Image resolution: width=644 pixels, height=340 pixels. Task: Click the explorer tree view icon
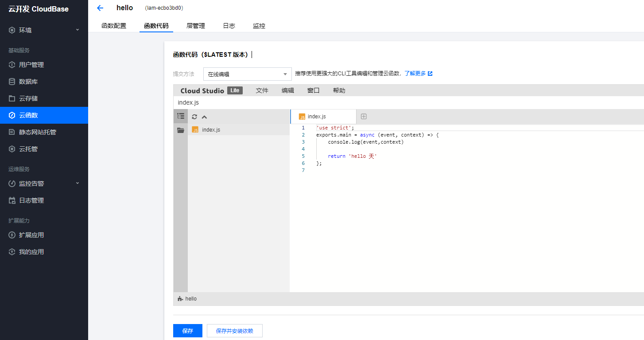(181, 116)
